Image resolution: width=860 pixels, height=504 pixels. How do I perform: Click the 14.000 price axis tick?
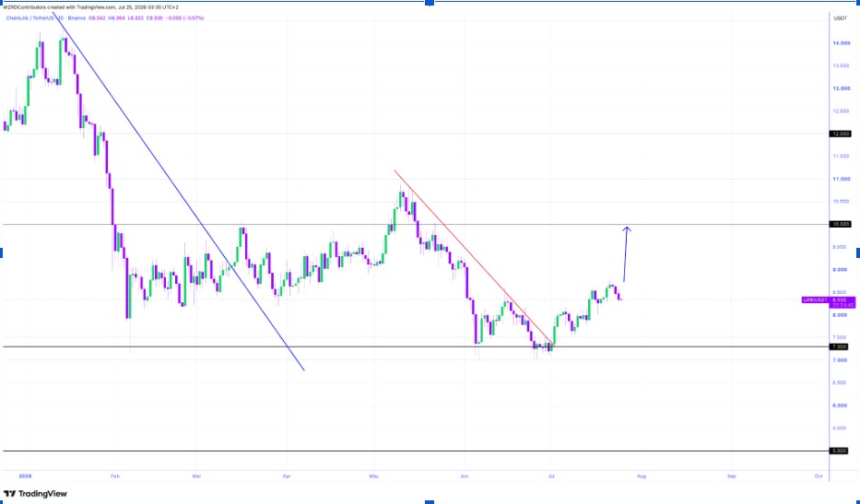coord(842,42)
